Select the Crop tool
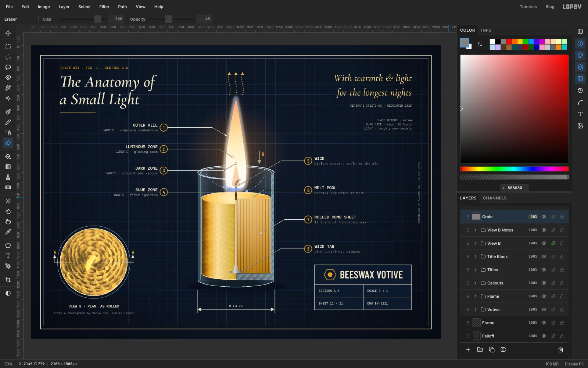The width and height of the screenshot is (588, 368). (x=8, y=280)
